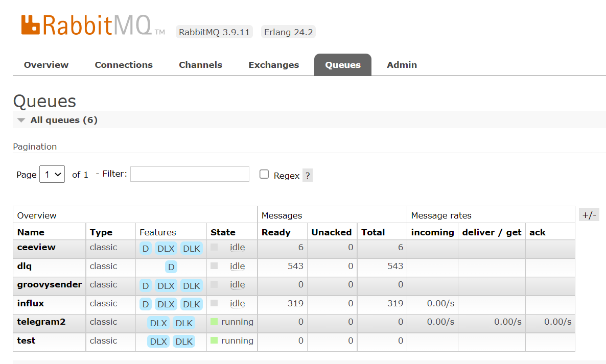Click the D badge in dlq row
This screenshot has width=606, height=364.
click(171, 267)
